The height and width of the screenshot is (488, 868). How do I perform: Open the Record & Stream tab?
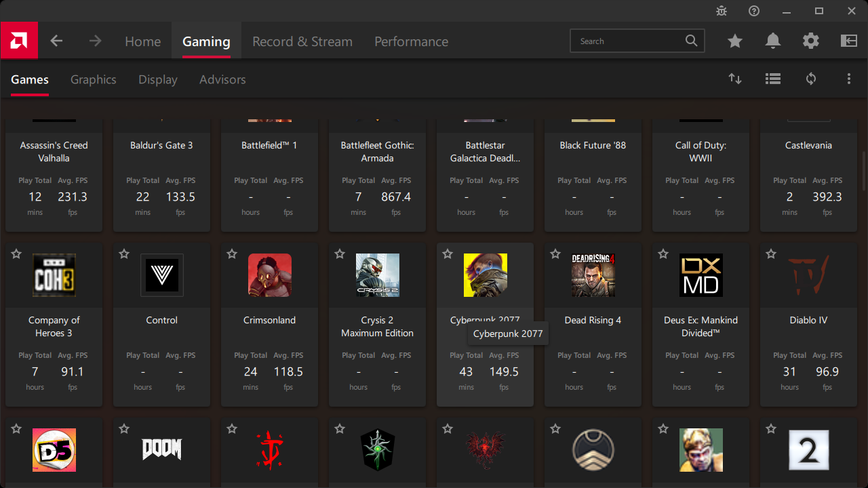pyautogui.click(x=302, y=41)
